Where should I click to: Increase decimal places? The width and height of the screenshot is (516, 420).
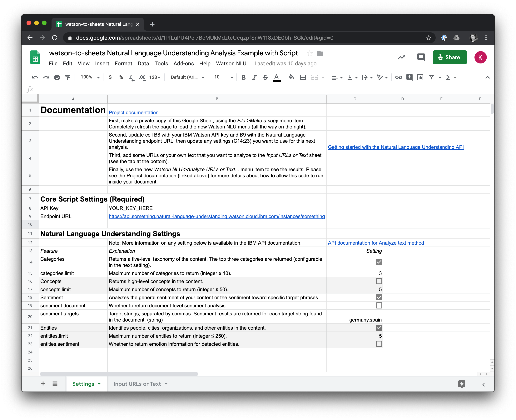pos(142,77)
